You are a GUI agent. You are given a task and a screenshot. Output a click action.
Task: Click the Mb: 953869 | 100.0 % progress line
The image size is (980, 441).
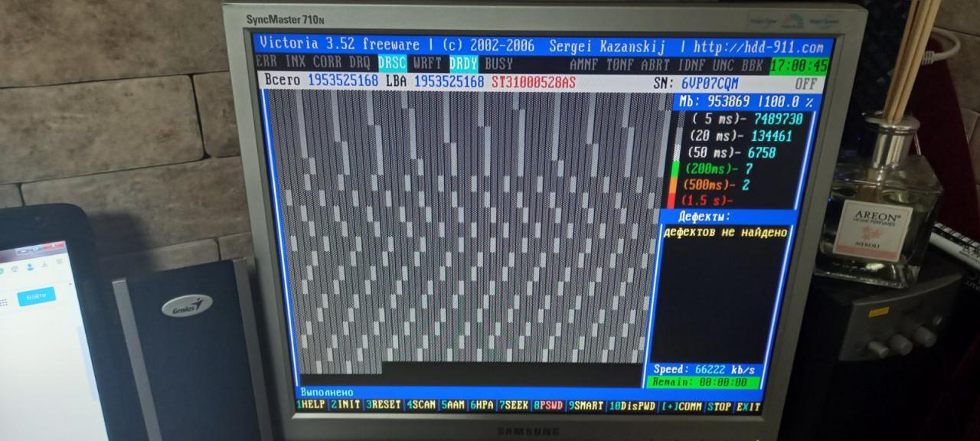746,102
